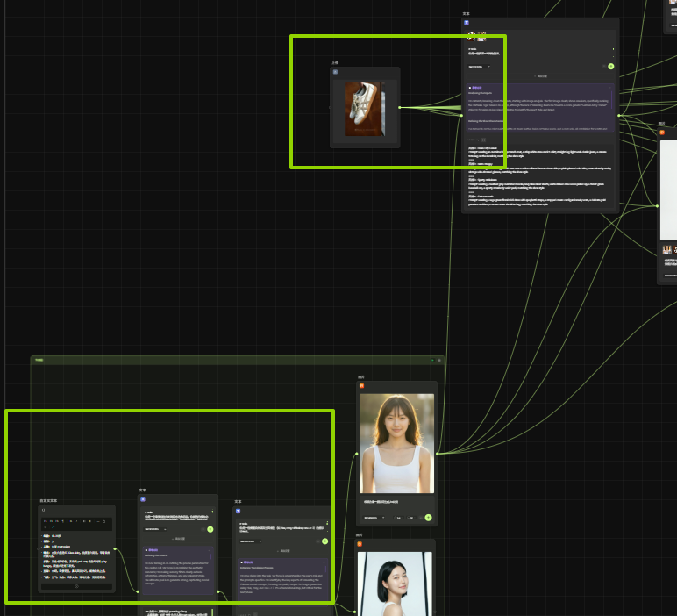Click the blue icon on the sneaker upload node
Screen dimensions: 677x616
point(335,72)
